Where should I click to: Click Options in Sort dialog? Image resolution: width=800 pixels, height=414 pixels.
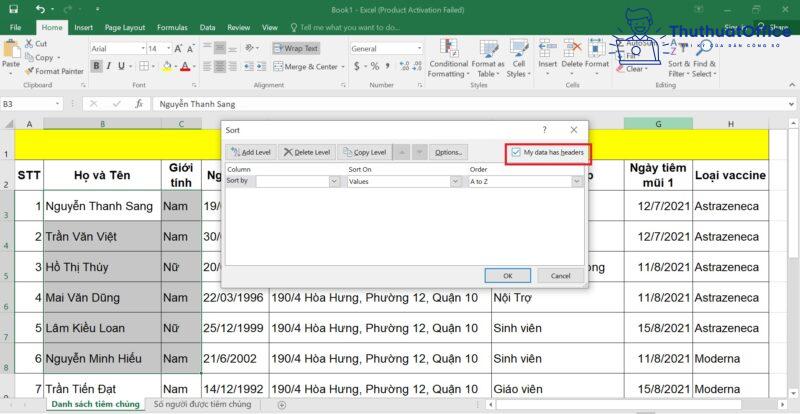(448, 152)
